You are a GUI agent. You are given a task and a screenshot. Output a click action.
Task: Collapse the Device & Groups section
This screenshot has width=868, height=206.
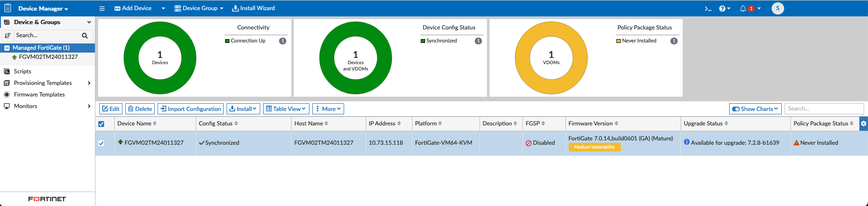click(x=89, y=22)
